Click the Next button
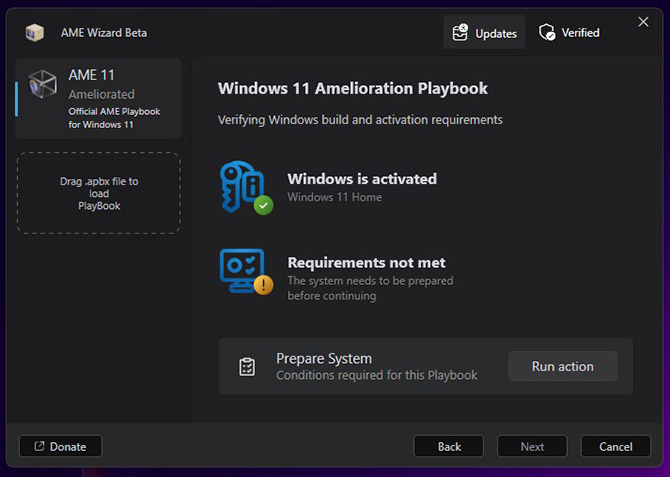670x477 pixels. click(x=532, y=446)
